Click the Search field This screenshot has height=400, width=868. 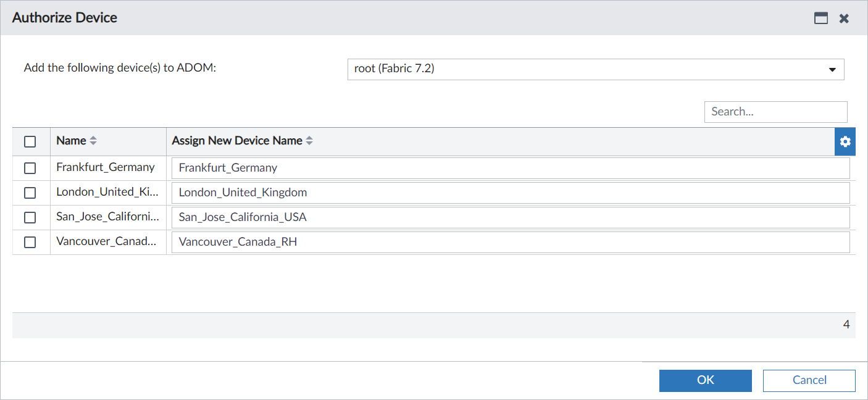[x=775, y=112]
